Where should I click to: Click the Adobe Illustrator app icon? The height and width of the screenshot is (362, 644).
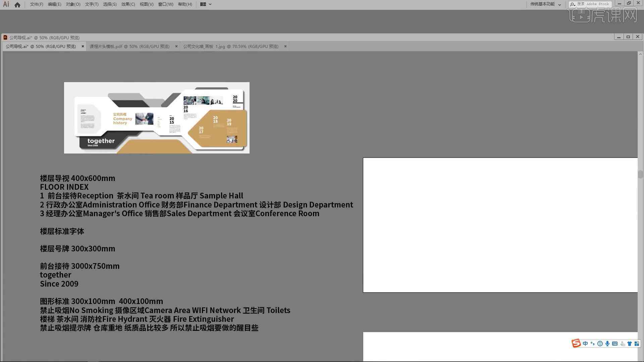click(6, 4)
